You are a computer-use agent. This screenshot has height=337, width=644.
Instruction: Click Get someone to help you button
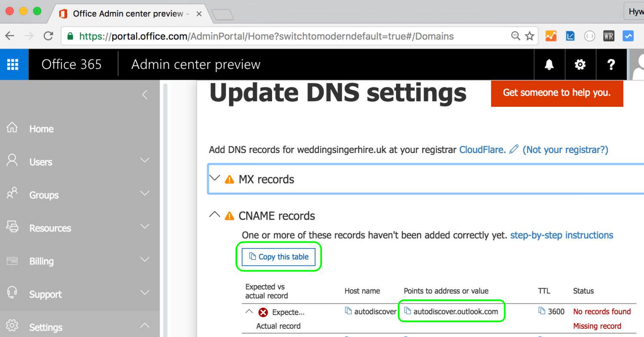pyautogui.click(x=557, y=93)
